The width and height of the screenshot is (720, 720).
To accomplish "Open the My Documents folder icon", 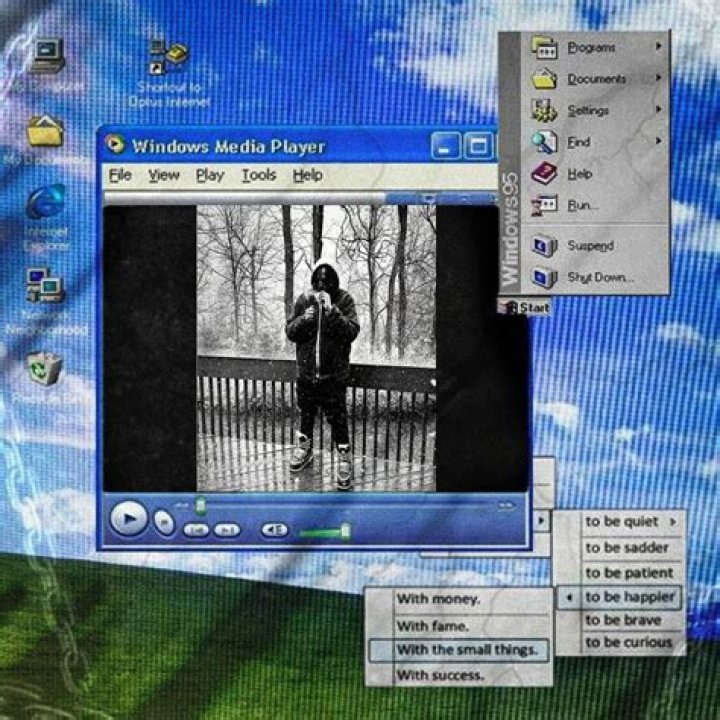I will coord(45,132).
